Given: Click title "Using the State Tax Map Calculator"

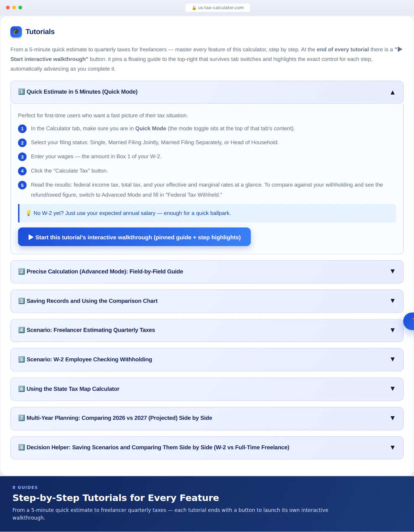Looking at the screenshot, I should tap(73, 389).
